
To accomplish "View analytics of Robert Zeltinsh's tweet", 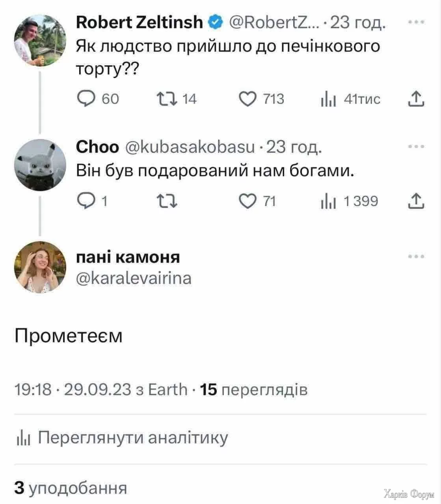I will pos(328,99).
